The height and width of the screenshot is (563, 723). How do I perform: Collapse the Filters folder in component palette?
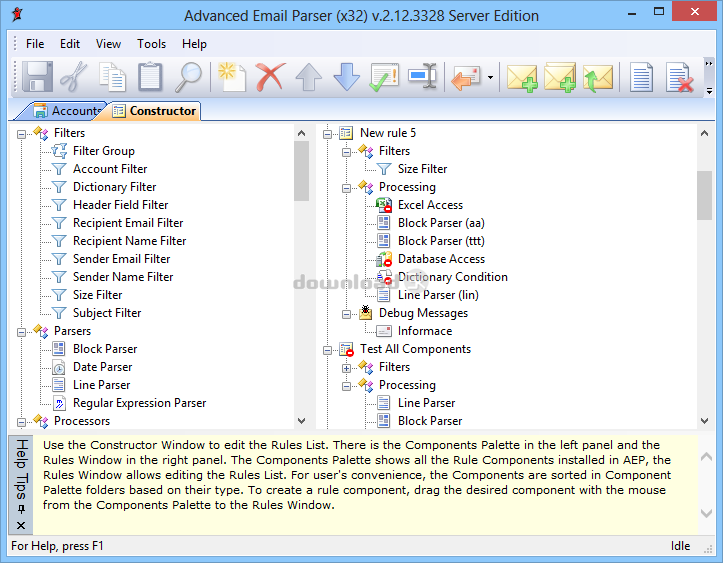click(x=21, y=134)
